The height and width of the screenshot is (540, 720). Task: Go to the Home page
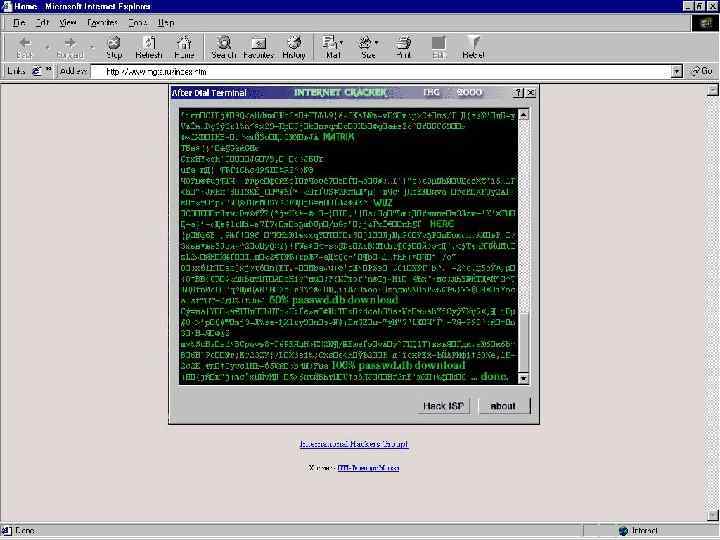tap(184, 48)
